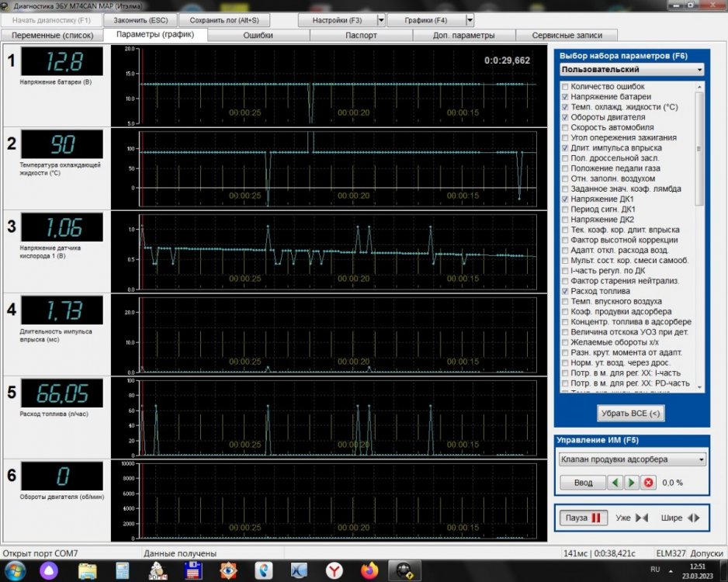Click the red cancel X actuator button
728x582 pixels.
(x=648, y=482)
